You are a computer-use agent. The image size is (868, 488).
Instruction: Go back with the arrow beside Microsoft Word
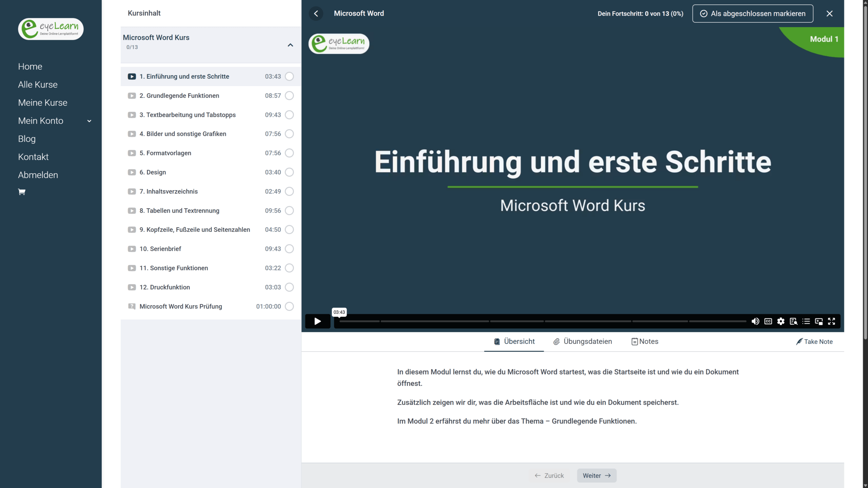click(316, 14)
